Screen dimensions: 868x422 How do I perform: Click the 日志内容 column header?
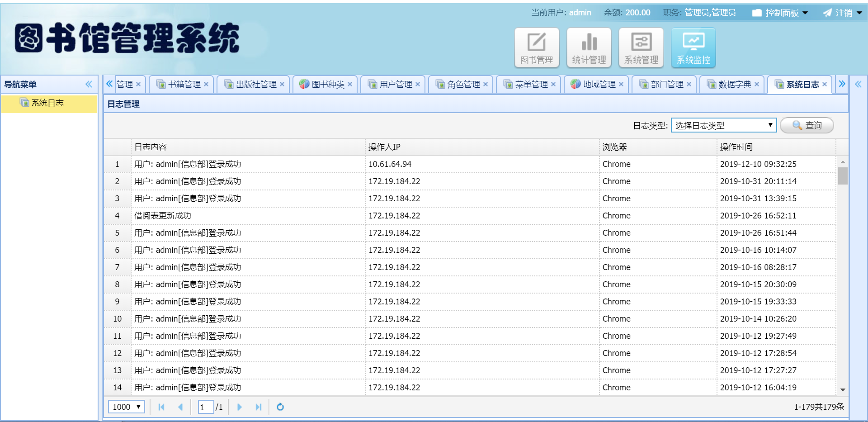pos(248,147)
